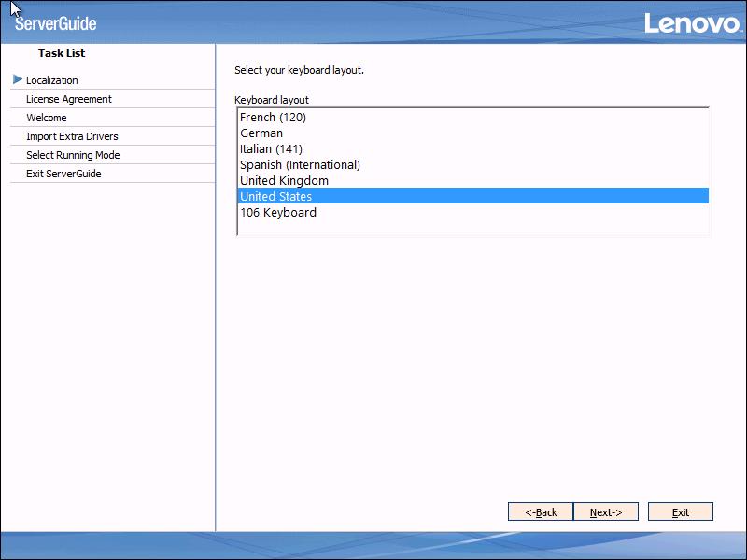Pick Italian (141) from the layout list
Screen dimensions: 747x560
[x=272, y=148]
